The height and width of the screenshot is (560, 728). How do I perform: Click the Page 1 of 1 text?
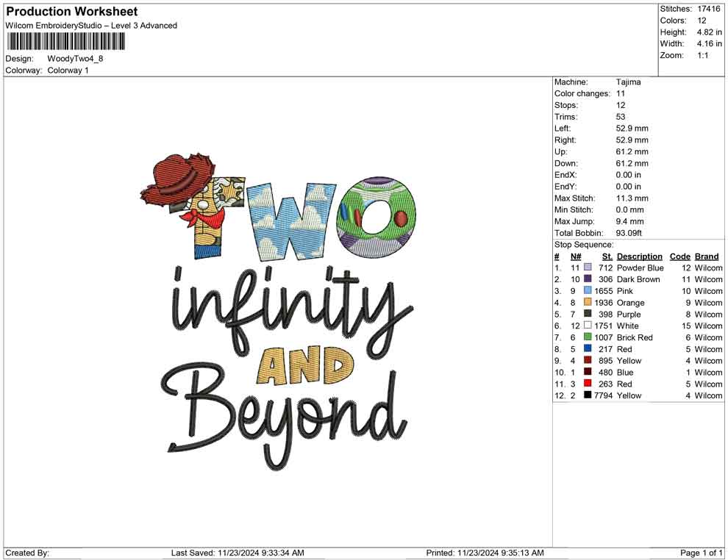point(701,553)
